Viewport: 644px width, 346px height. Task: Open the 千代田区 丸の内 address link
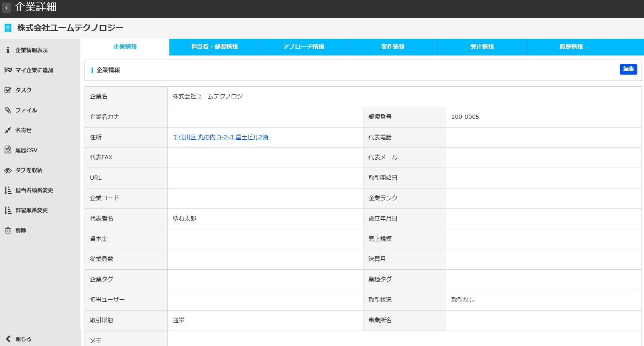(220, 137)
